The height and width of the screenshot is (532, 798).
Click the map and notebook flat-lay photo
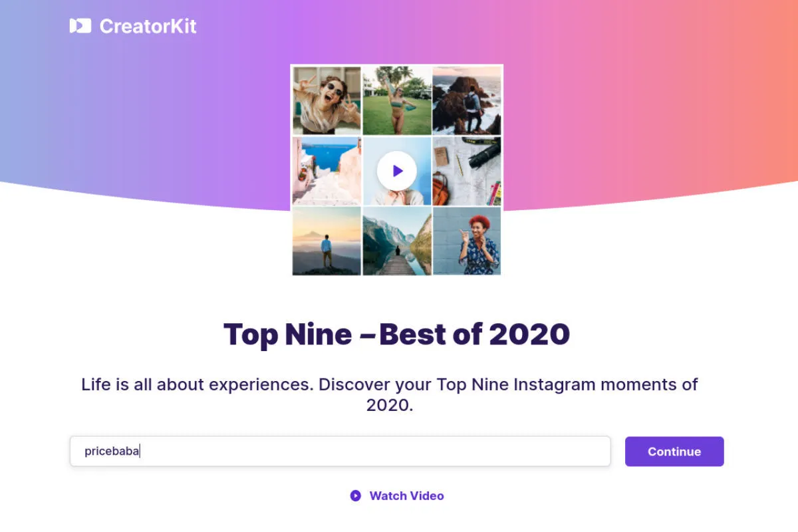467,171
